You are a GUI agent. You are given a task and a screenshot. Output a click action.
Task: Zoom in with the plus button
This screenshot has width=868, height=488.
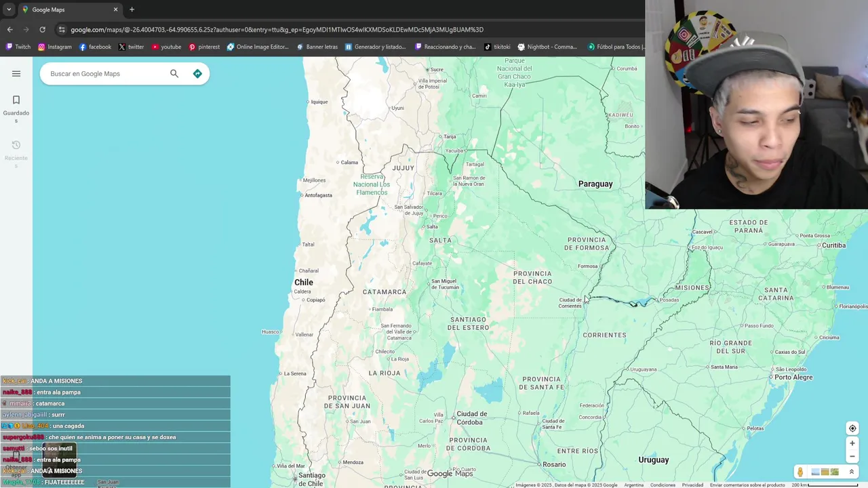[852, 443]
